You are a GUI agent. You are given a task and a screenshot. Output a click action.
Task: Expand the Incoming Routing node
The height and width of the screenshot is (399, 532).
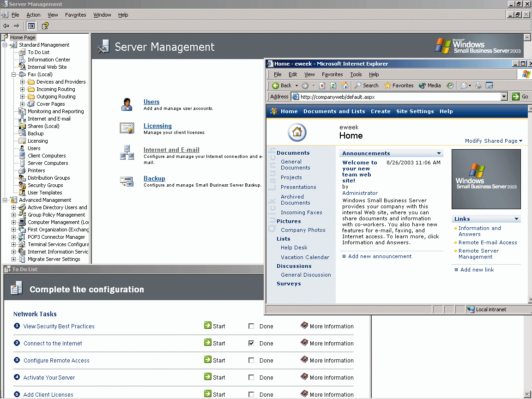click(22, 89)
